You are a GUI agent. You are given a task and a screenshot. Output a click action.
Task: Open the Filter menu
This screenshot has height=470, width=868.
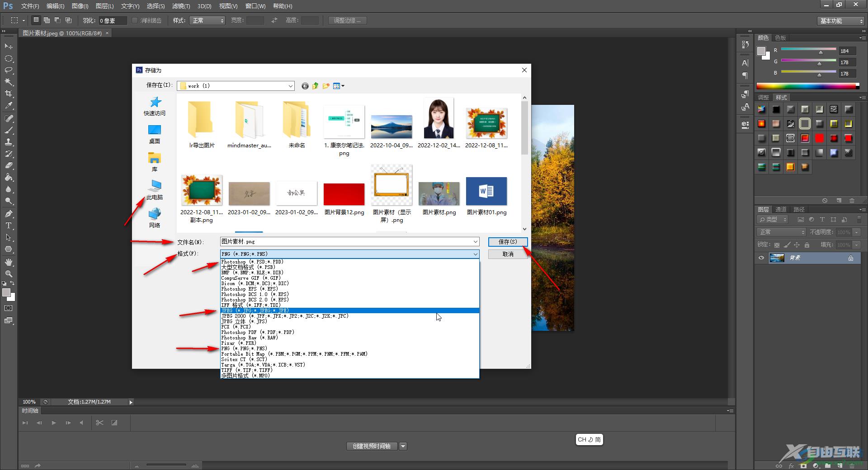click(x=181, y=6)
